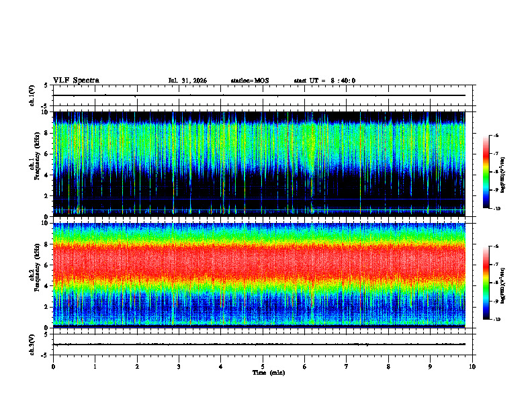Click time axis tick label "7"
This screenshot has height=411, width=532.
347,367
